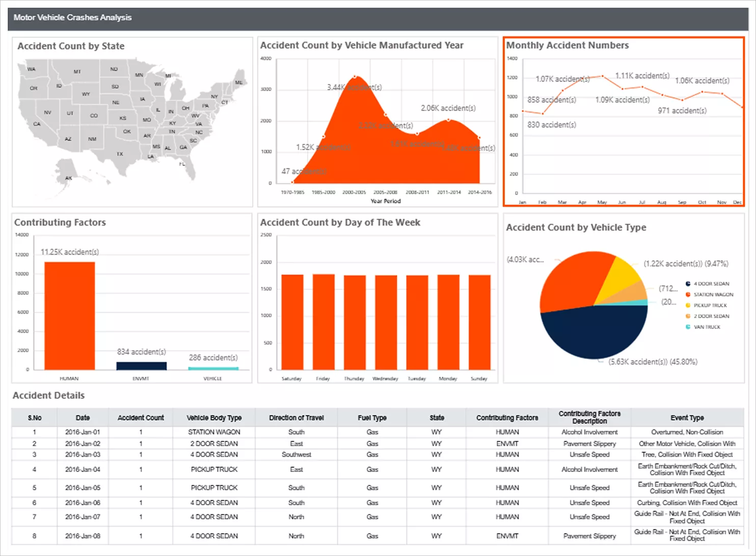Click the Monday bar in weekday chart
This screenshot has height=556, width=756.
point(448,322)
